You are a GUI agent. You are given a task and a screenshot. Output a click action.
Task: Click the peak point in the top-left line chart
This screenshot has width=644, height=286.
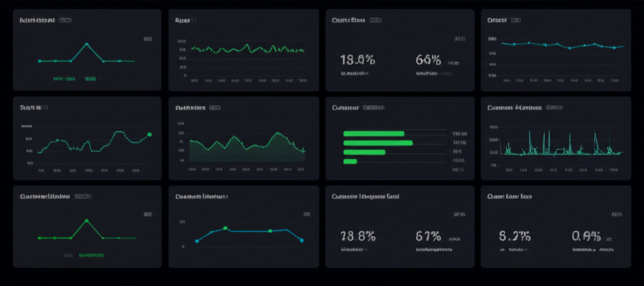click(x=87, y=44)
